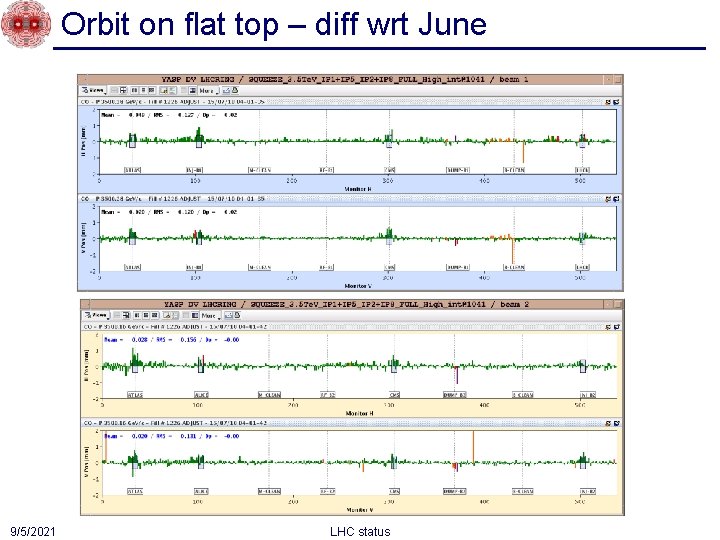Image resolution: width=720 pixels, height=540 pixels.
Task: Click the beam 2 window title bar
Action: pos(347,304)
